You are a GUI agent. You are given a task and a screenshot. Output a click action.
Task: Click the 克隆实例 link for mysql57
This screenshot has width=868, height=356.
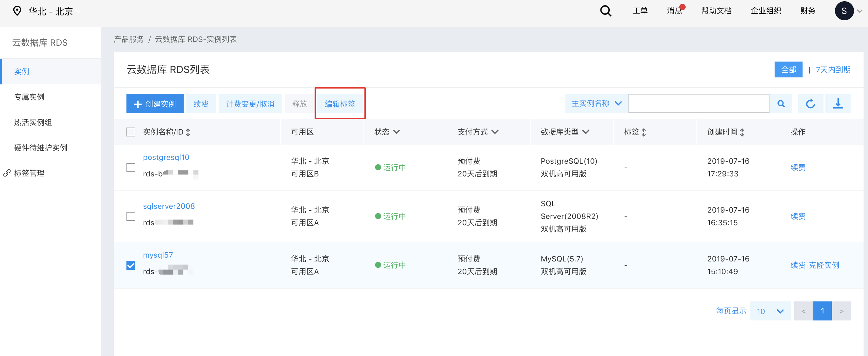click(x=824, y=265)
